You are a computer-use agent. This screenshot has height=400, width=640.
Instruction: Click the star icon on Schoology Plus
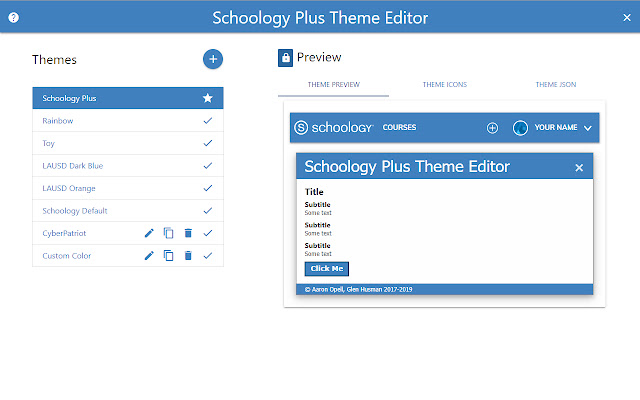pos(208,98)
